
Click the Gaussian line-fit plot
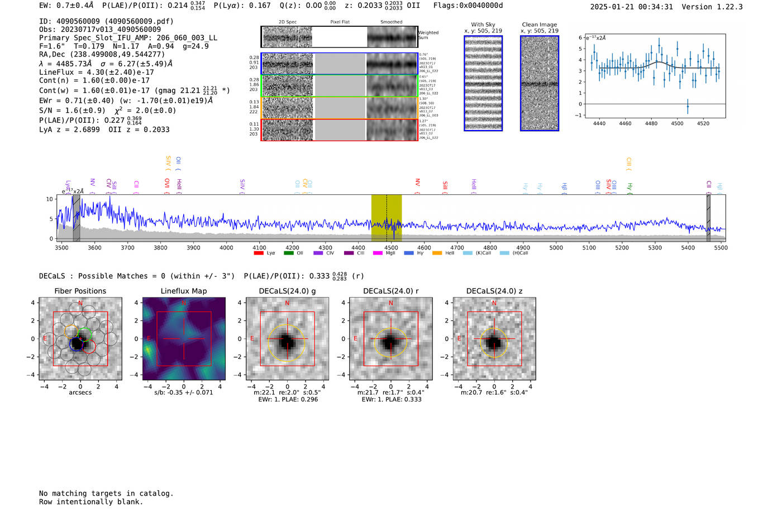pos(655,76)
